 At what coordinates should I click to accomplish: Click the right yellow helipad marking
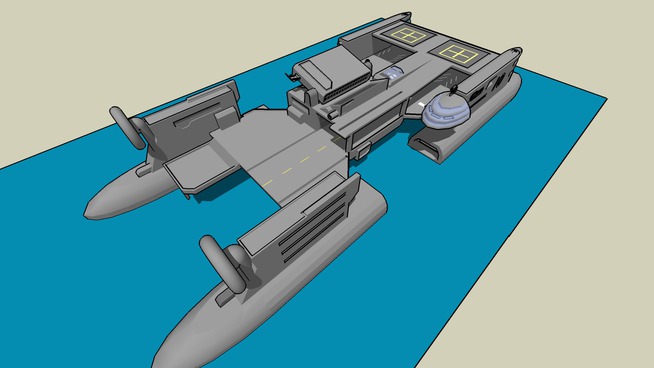pos(458,54)
